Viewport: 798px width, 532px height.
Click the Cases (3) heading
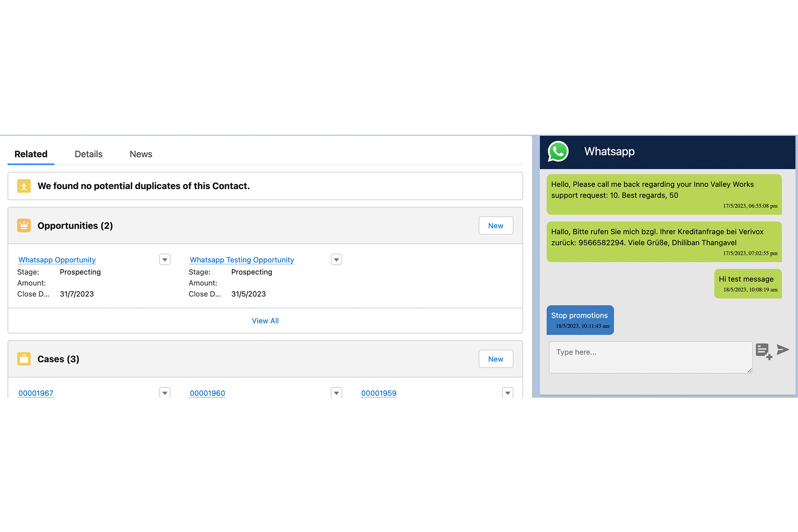58,359
